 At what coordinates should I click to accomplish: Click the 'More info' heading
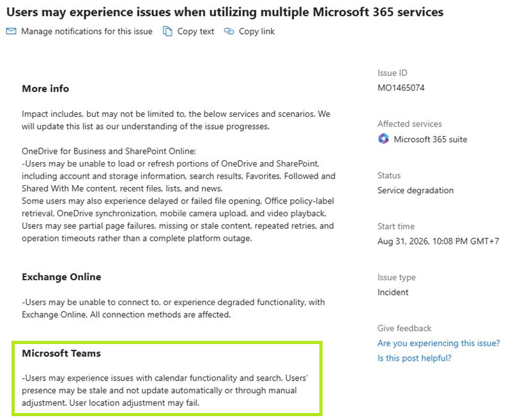(45, 89)
